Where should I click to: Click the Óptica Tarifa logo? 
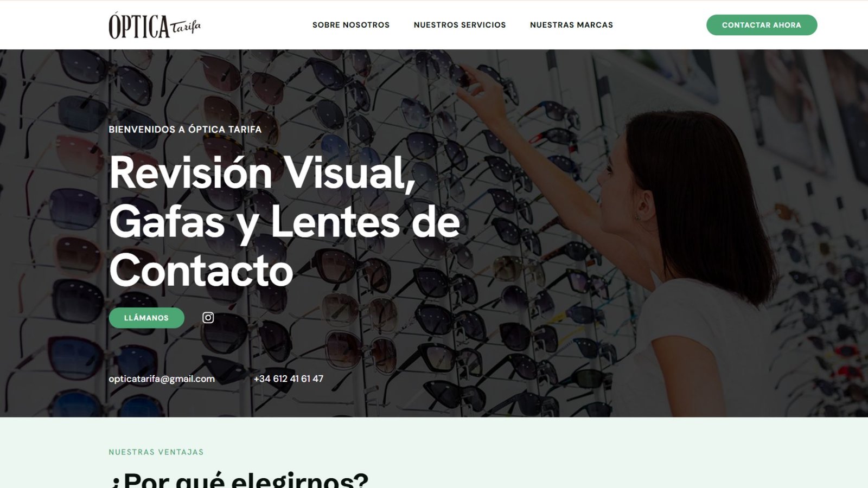click(154, 25)
